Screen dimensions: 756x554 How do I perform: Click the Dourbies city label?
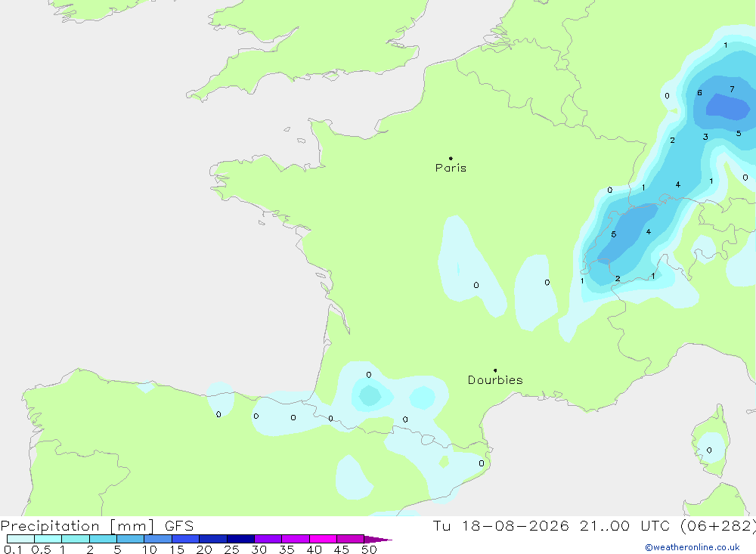click(x=495, y=380)
